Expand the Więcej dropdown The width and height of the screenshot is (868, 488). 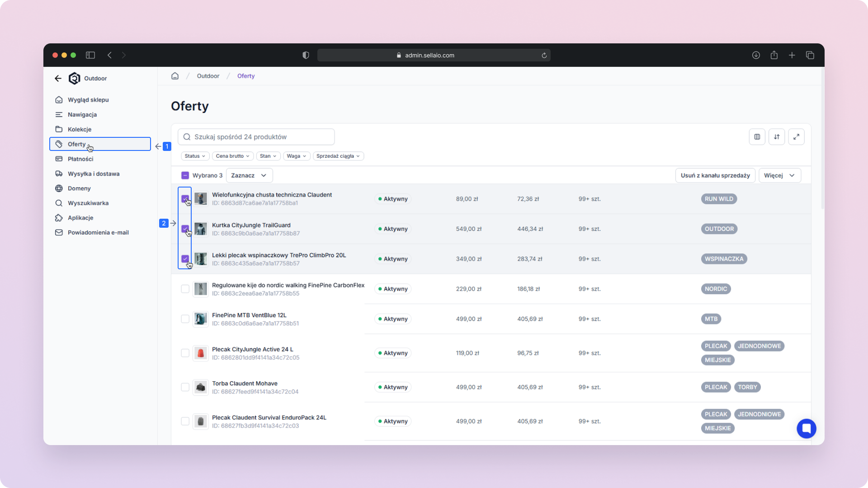pos(779,175)
